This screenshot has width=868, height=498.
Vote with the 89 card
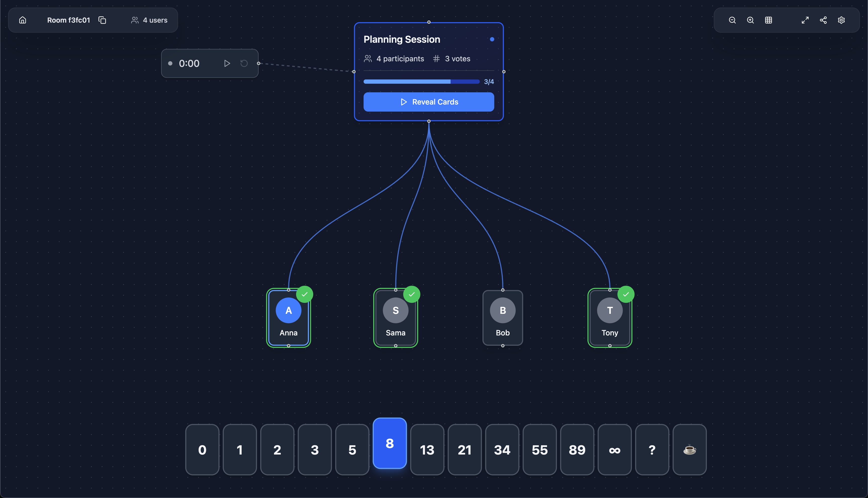point(577,450)
